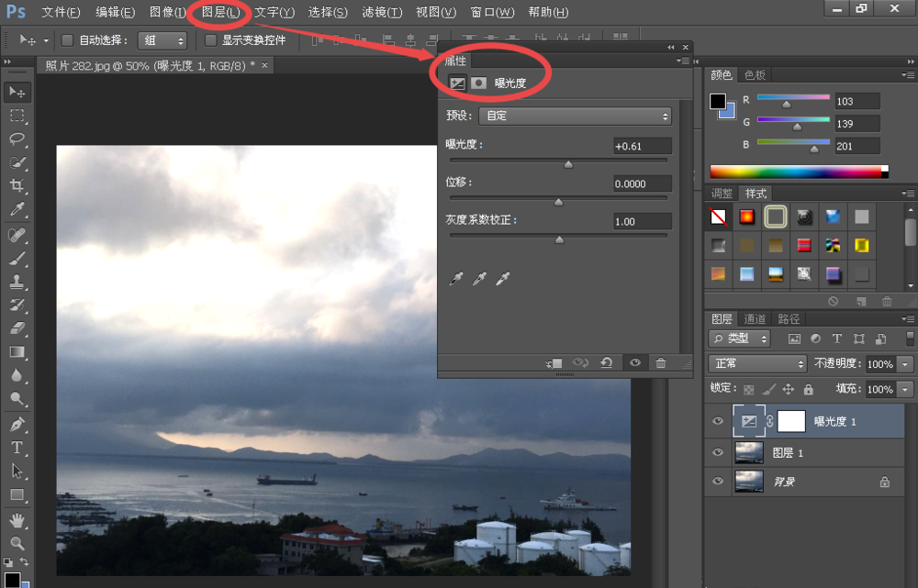Choose the Clone Stamp tool
918x588 pixels.
click(17, 282)
